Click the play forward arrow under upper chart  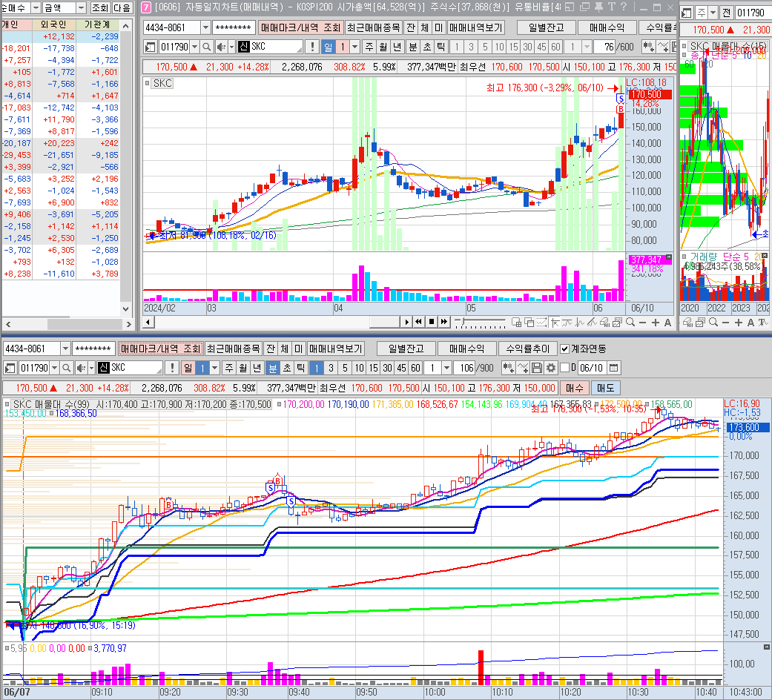pos(406,321)
